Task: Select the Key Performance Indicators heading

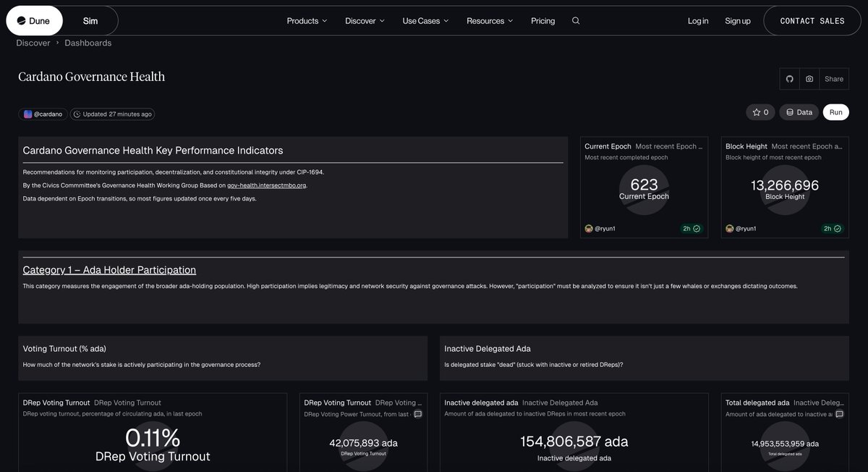Action: [153, 151]
